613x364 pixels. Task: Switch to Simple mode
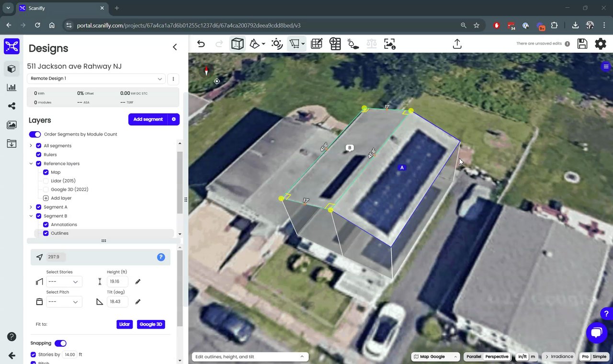click(x=600, y=357)
